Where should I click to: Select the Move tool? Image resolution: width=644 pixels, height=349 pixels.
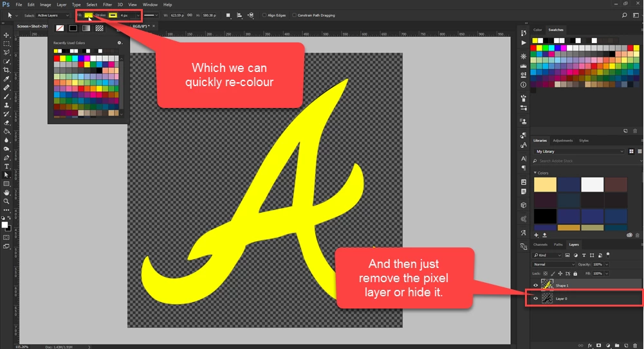tap(6, 35)
